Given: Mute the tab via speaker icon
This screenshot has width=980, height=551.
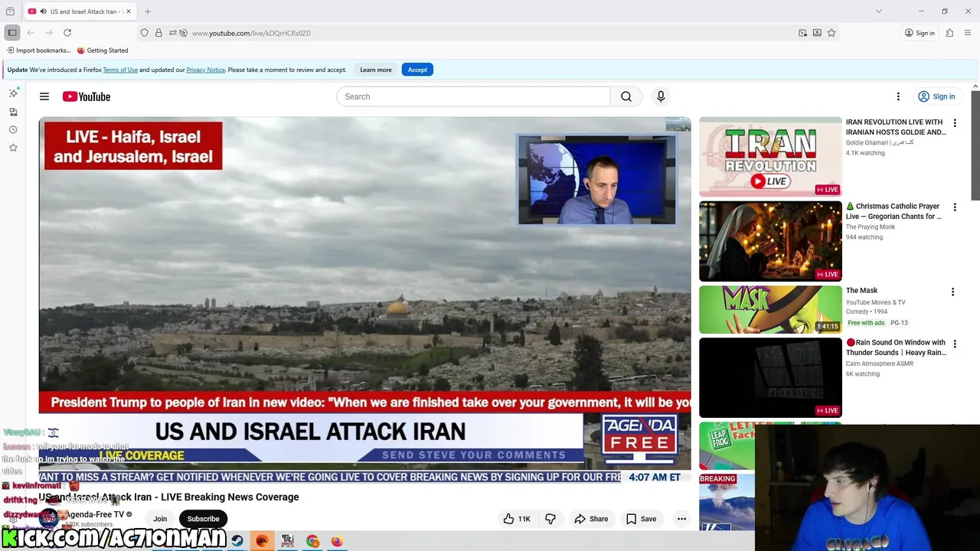Looking at the screenshot, I should [x=43, y=11].
